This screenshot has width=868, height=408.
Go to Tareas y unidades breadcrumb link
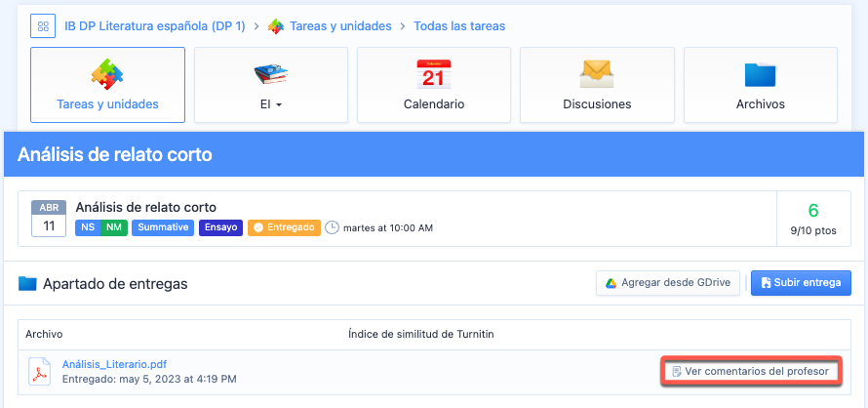click(x=340, y=26)
